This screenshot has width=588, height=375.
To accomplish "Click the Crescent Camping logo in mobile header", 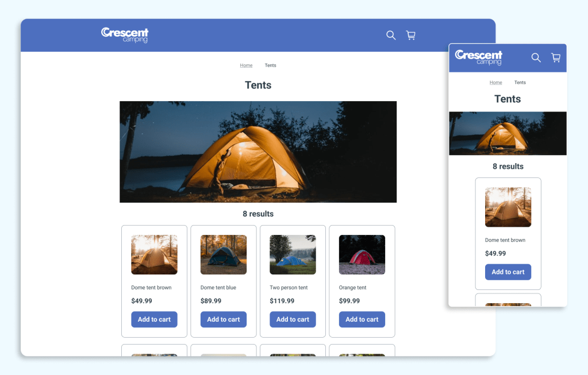I will (478, 57).
